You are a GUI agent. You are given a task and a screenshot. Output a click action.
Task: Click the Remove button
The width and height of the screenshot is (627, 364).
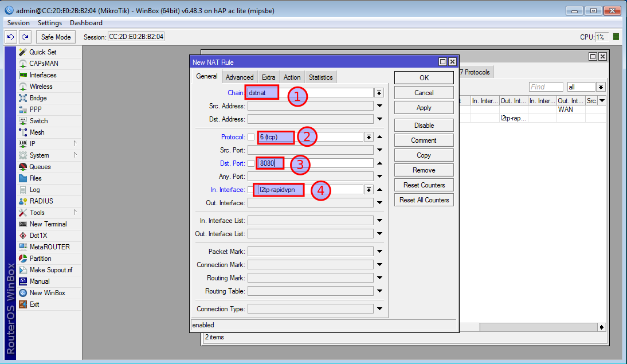pos(424,170)
